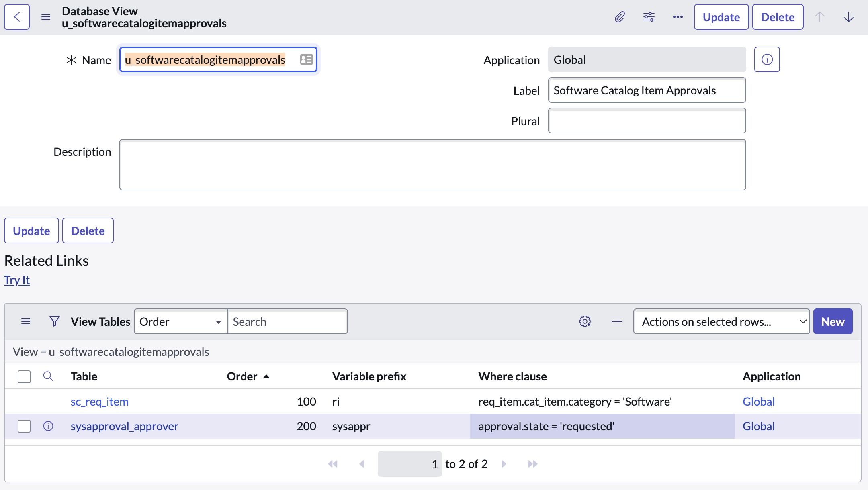
Task: Jump to last page of list
Action: click(532, 464)
